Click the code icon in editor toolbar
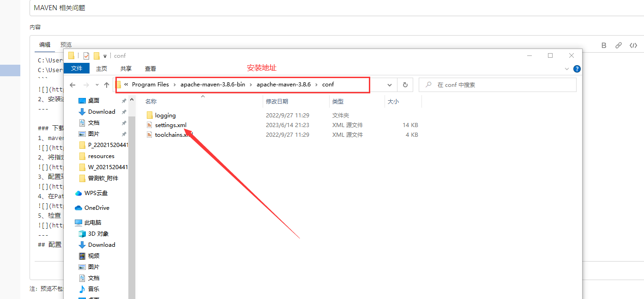644x299 pixels. tap(633, 45)
